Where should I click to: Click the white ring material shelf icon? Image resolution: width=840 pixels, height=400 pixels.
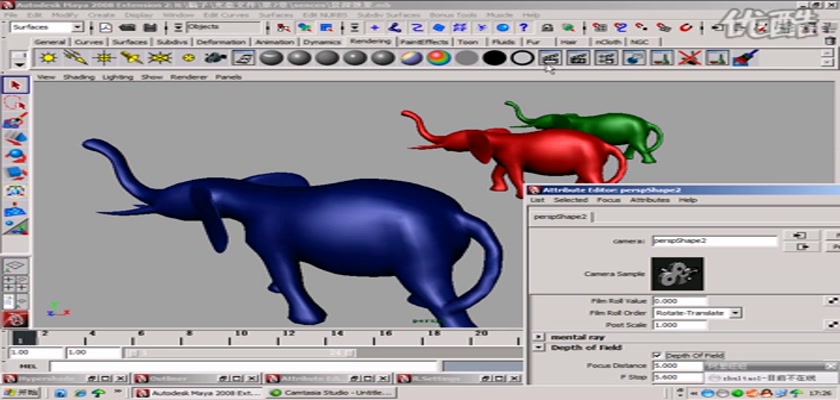pos(521,58)
